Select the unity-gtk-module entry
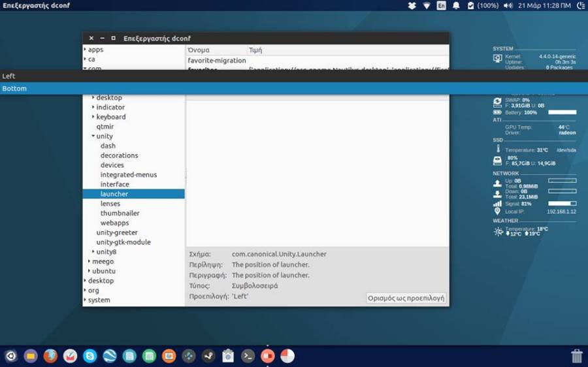 123,242
